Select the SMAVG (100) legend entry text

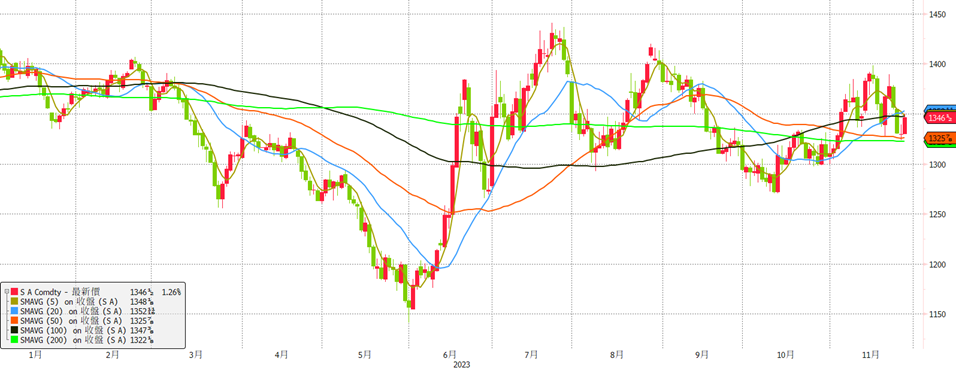click(73, 330)
